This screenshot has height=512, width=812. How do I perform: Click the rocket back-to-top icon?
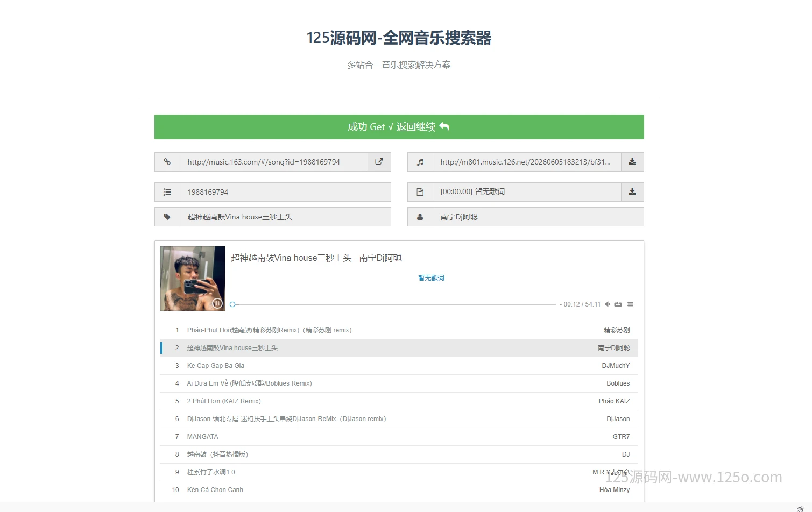(x=801, y=508)
